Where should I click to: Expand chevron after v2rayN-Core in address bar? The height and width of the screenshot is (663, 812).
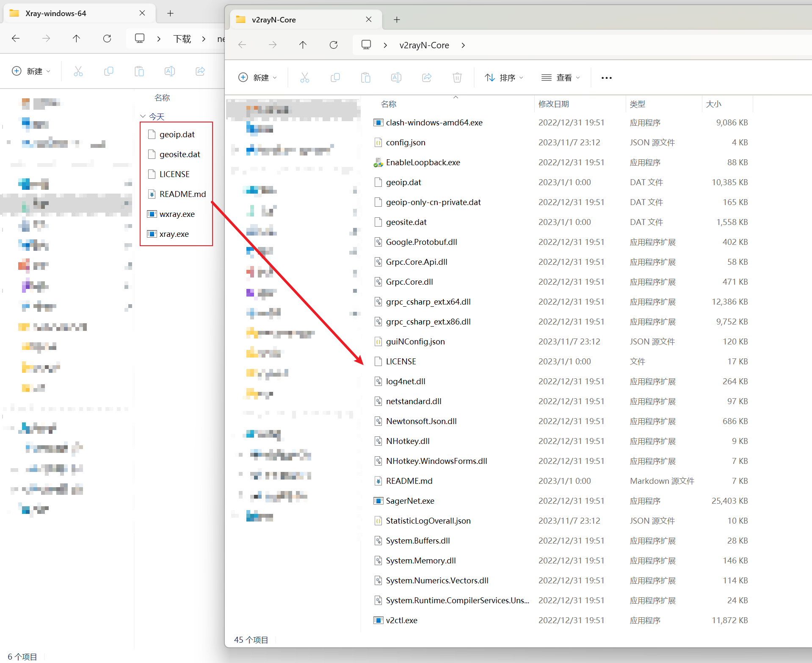click(x=463, y=45)
